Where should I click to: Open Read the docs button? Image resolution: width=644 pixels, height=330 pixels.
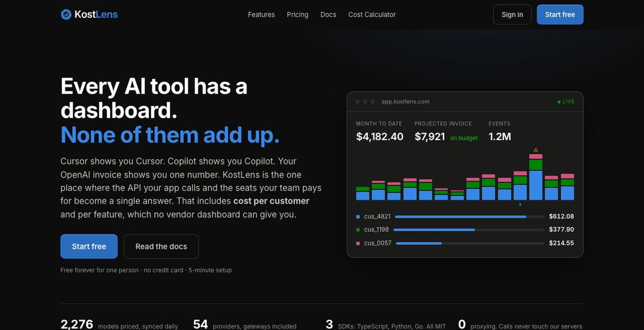coord(161,246)
